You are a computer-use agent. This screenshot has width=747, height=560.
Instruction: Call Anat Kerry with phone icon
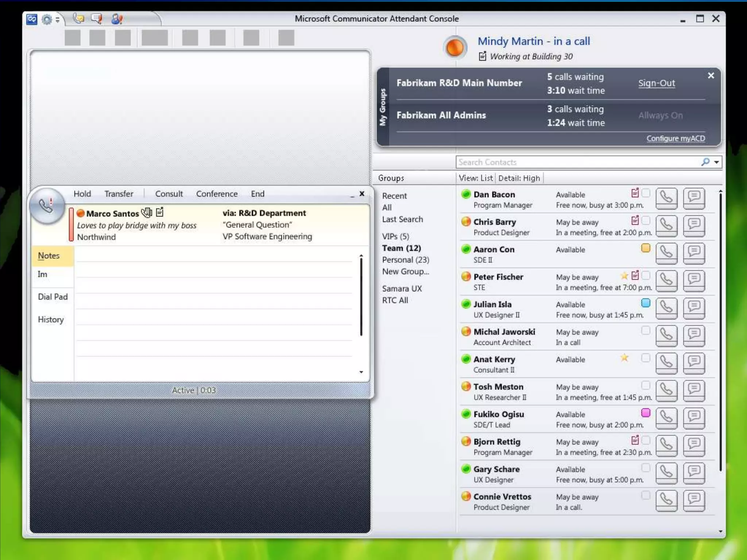[x=666, y=363]
